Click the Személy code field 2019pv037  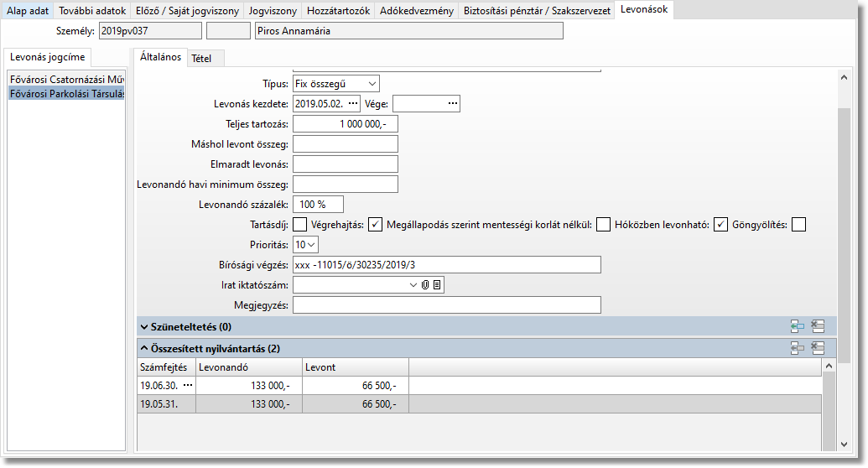[x=151, y=31]
